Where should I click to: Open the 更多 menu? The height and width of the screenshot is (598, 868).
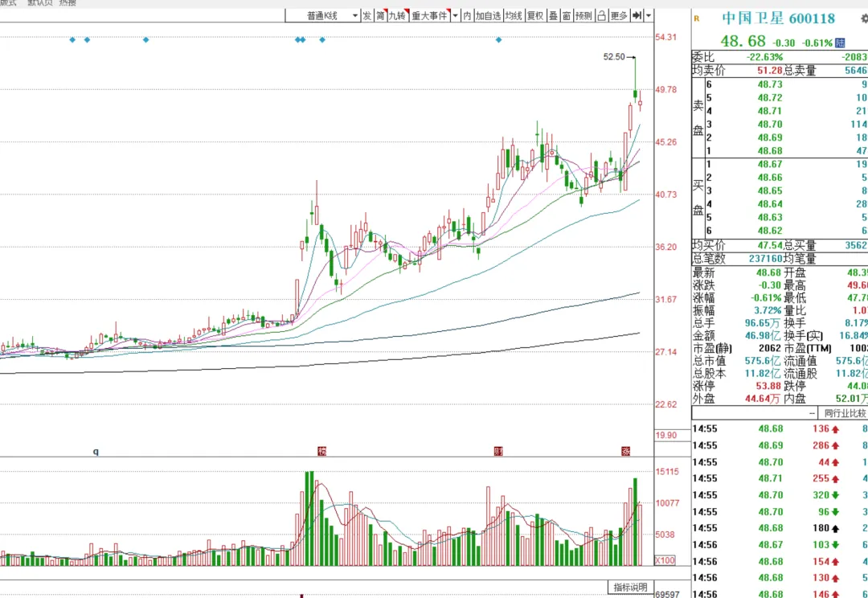click(618, 15)
